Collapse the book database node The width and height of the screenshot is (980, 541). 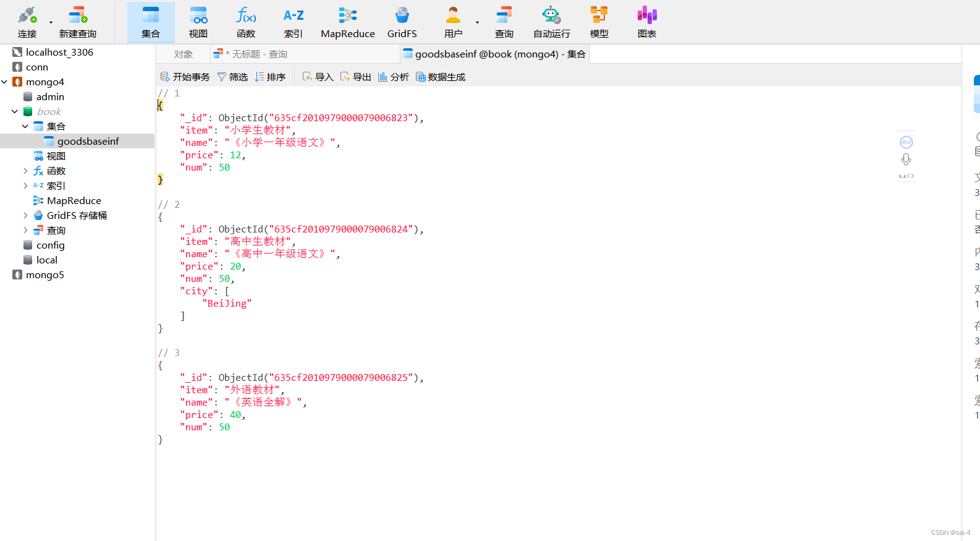click(15, 111)
